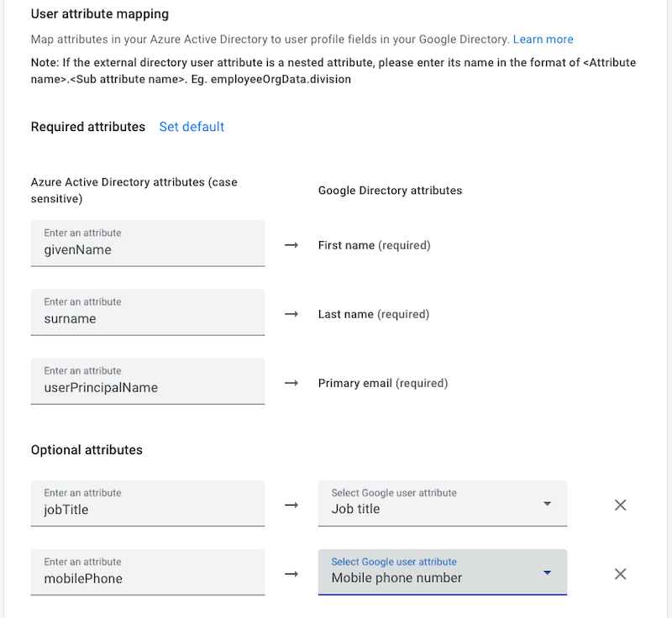
Task: Click the jobTitle attribute input
Action: [x=148, y=503]
